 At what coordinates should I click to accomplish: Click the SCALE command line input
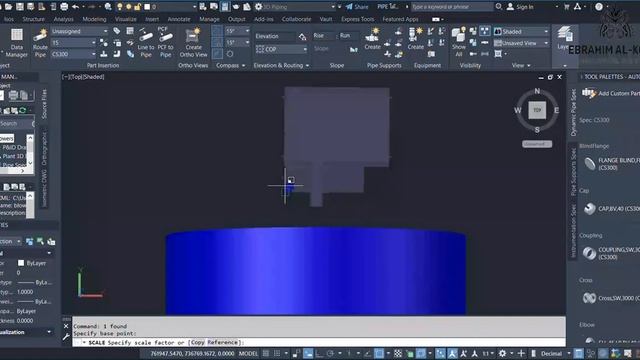tap(319, 342)
